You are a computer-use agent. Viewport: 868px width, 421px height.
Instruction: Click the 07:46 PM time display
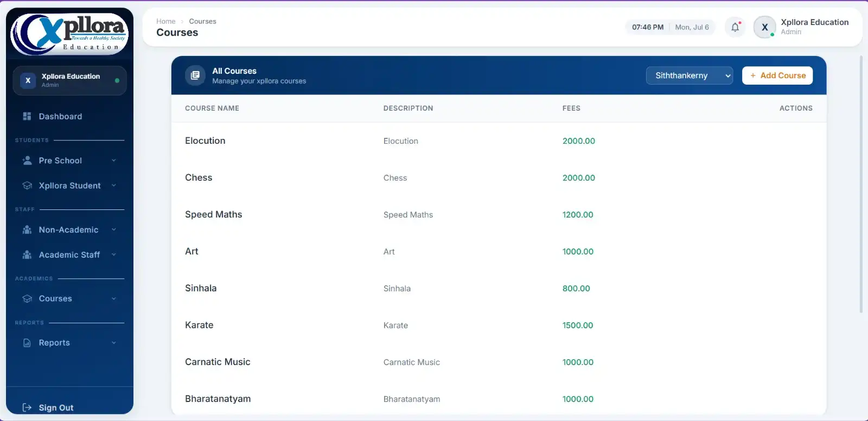coord(648,27)
